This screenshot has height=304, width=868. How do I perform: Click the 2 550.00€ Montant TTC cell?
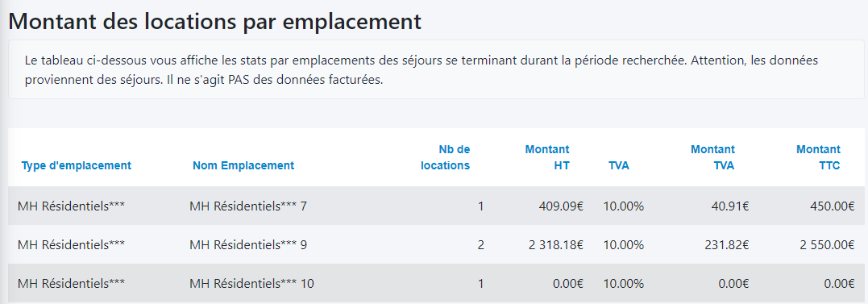point(827,245)
